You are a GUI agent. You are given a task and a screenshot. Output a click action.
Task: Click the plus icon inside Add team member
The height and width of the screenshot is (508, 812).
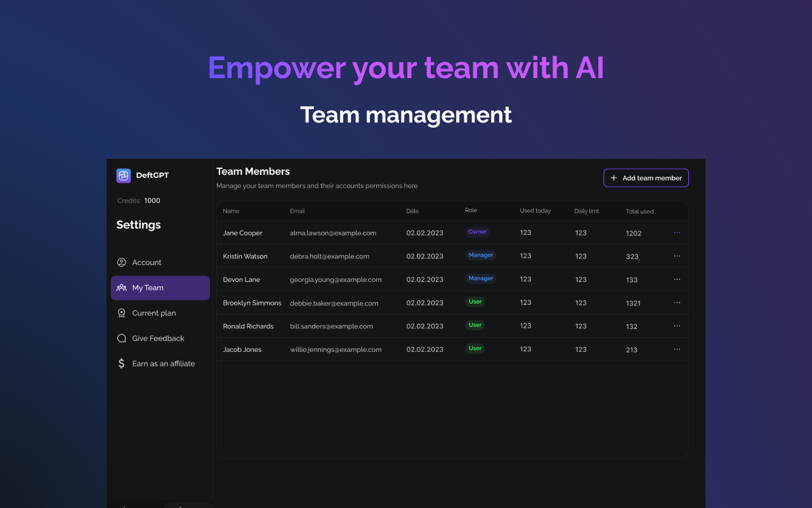pyautogui.click(x=613, y=178)
